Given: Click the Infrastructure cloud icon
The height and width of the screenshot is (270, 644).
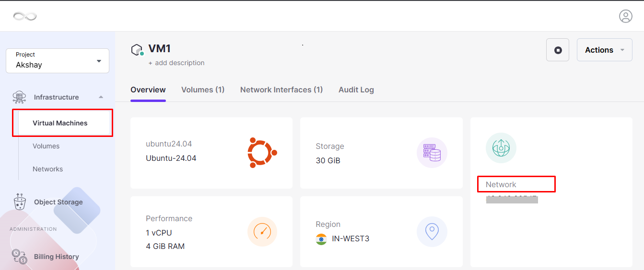Looking at the screenshot, I should 20,97.
